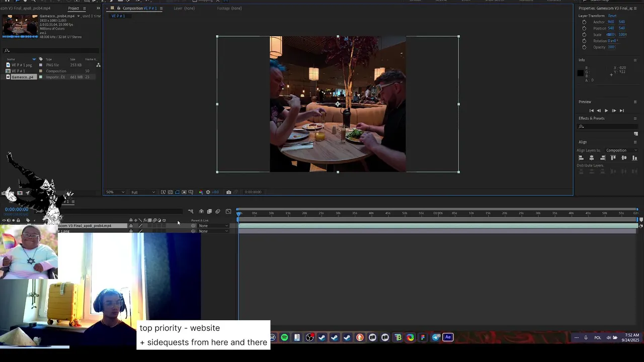Click the timeline current time display

[17, 209]
